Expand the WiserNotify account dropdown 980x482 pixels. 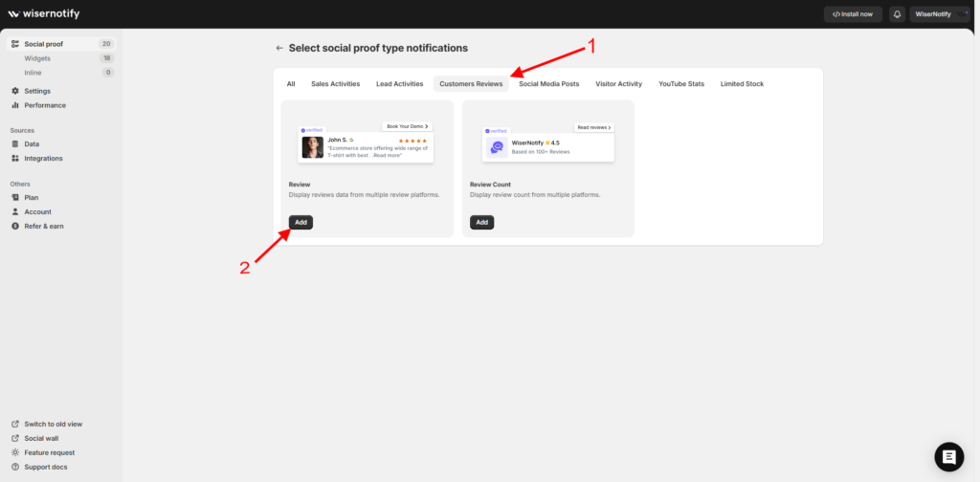pos(940,14)
